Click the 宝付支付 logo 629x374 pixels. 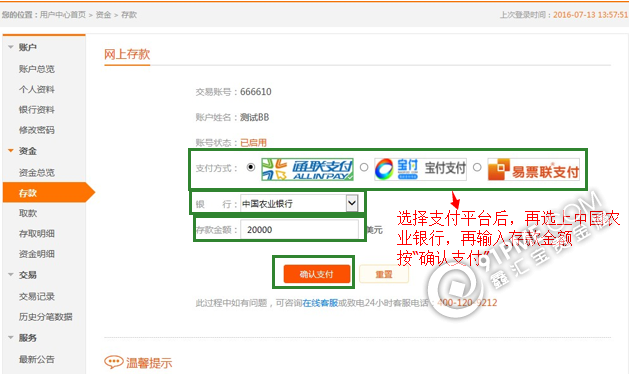pyautogui.click(x=420, y=169)
